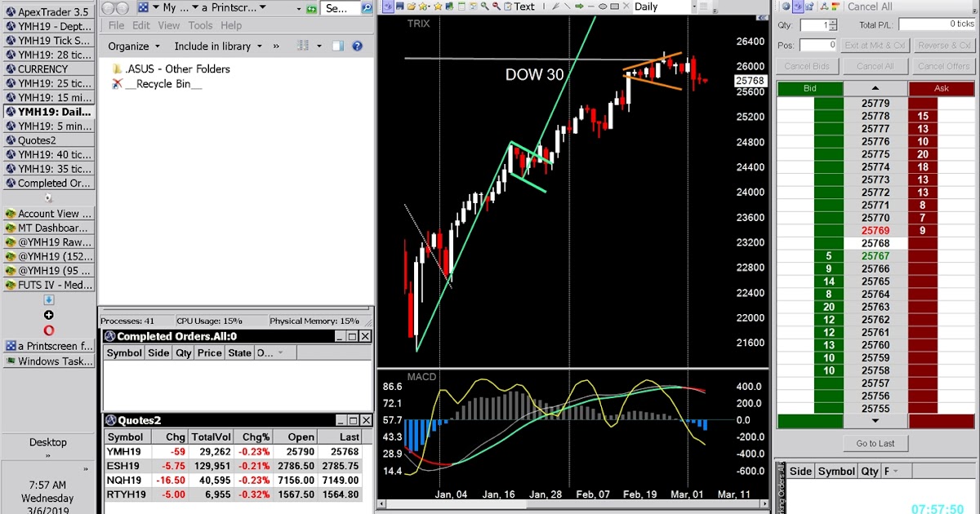Switch to the YMH19: 5 min chart
This screenshot has width=980, height=514.
(47, 126)
